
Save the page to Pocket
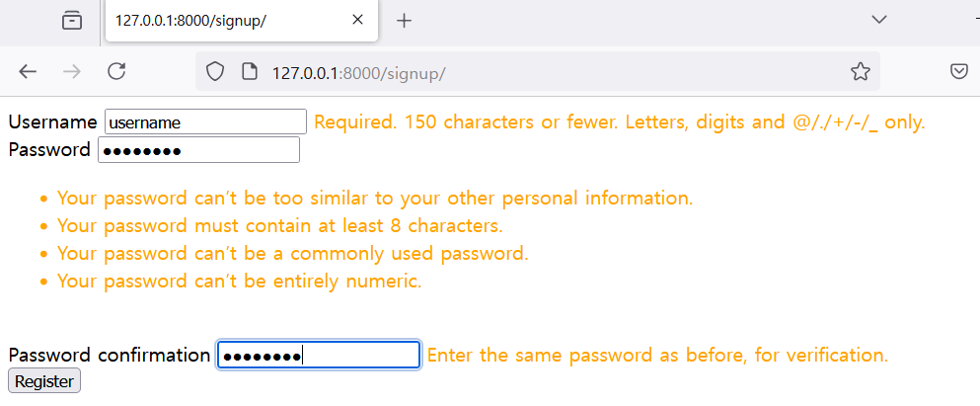[958, 71]
